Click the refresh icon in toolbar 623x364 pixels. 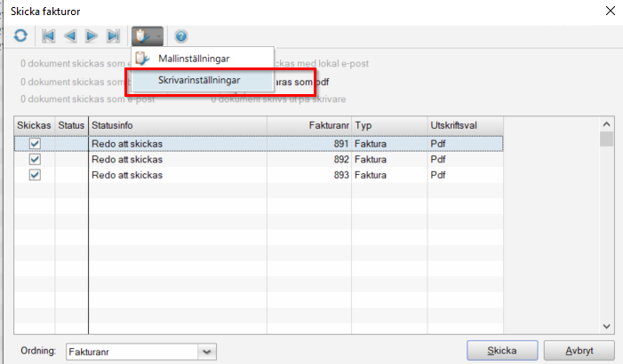tap(20, 36)
